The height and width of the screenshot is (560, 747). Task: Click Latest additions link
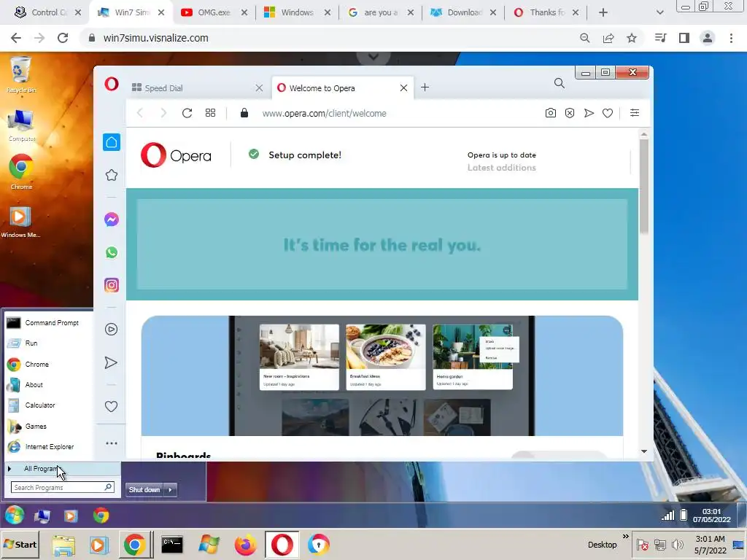pos(501,168)
